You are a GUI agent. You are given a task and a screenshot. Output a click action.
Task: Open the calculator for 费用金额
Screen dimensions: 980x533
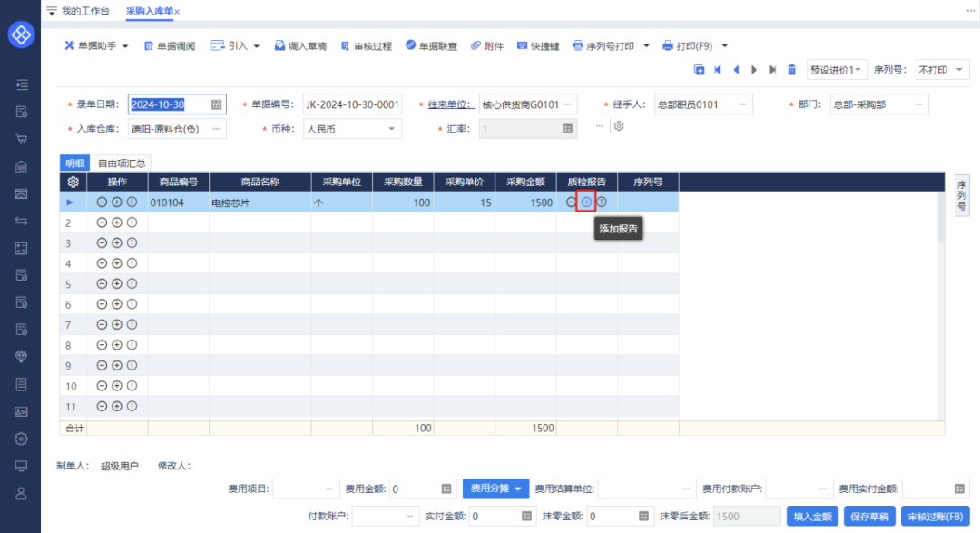(446, 489)
